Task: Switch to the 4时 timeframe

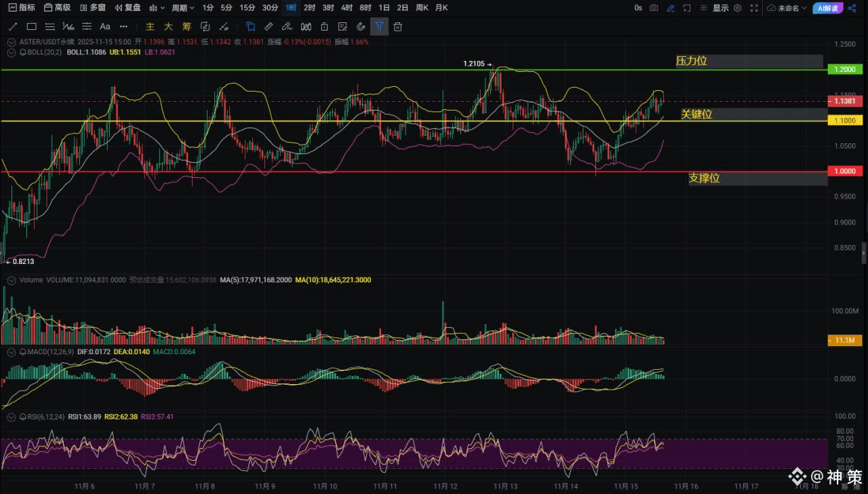Action: click(x=347, y=8)
